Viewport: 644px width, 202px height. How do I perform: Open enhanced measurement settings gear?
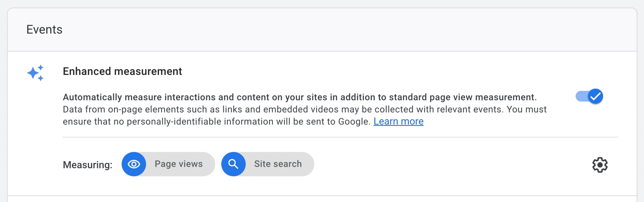coord(600,165)
